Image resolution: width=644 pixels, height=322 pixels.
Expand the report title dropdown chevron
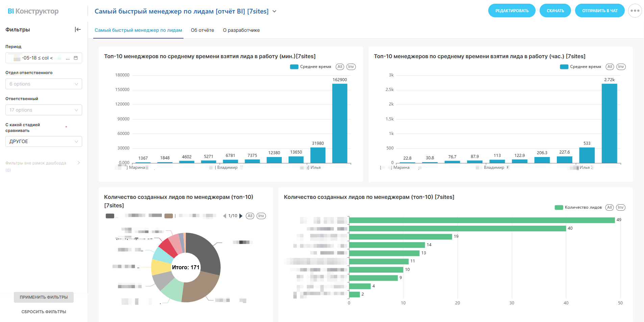(274, 11)
